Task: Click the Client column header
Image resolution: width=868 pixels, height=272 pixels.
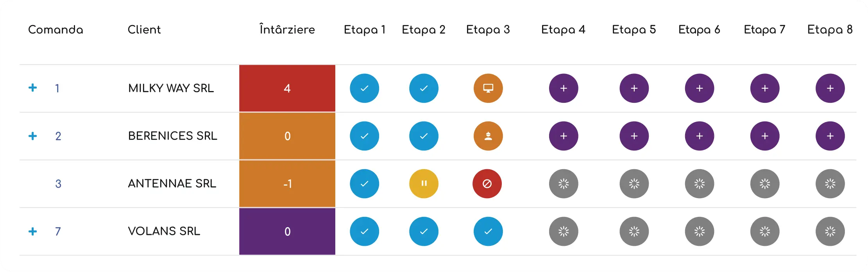Action: pyautogui.click(x=144, y=30)
